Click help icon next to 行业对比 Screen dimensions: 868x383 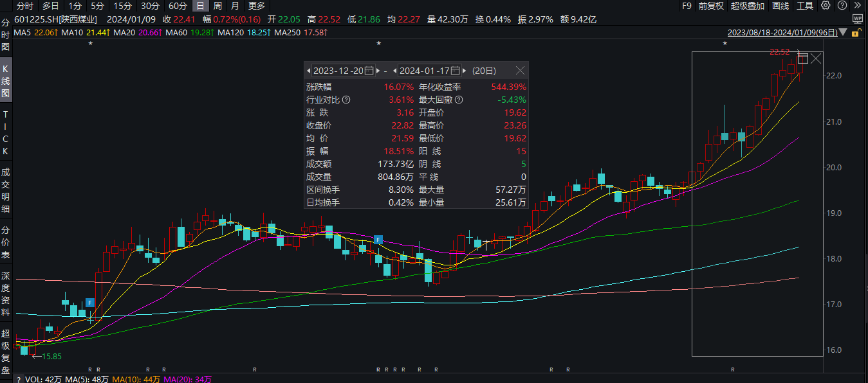point(346,100)
